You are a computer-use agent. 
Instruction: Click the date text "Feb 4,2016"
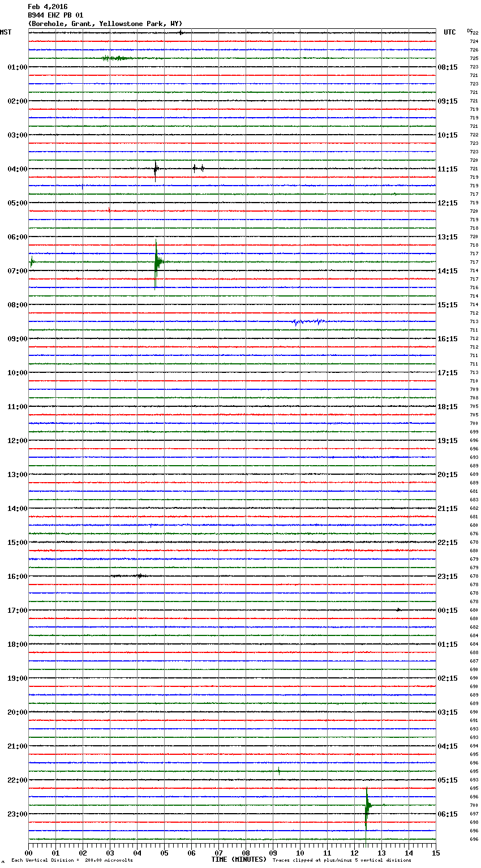pyautogui.click(x=48, y=7)
